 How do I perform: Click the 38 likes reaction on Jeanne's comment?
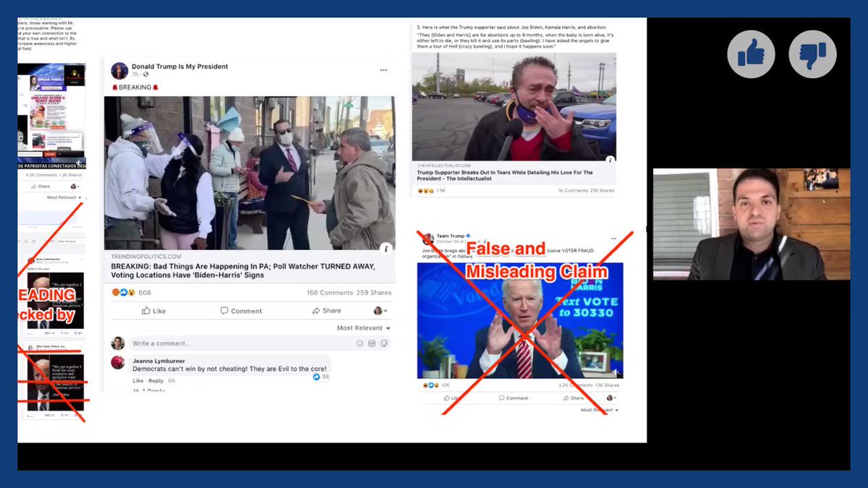321,377
